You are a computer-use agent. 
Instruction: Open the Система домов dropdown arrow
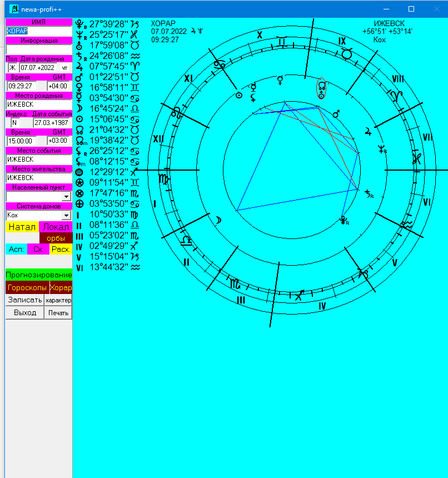(67, 215)
